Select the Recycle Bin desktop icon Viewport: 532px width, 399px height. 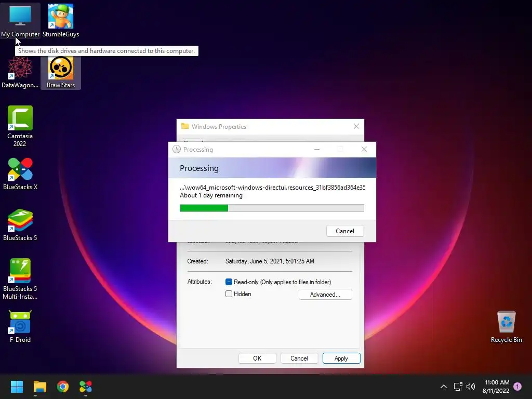[x=506, y=327]
